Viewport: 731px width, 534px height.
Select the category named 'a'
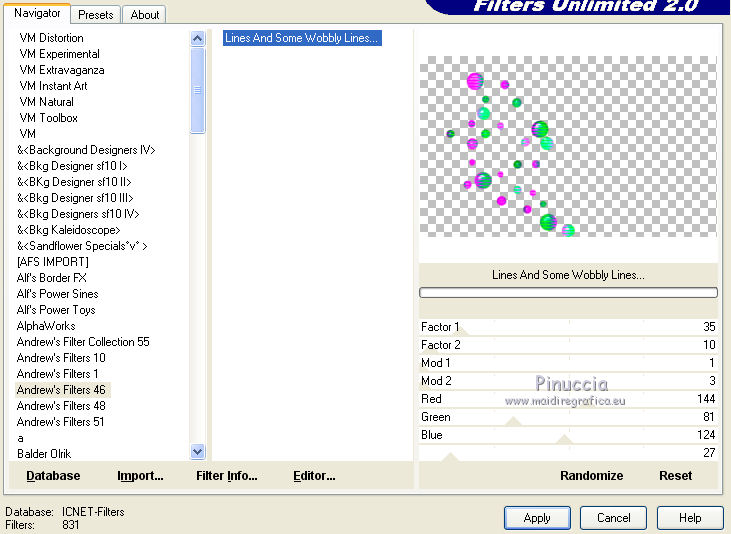[x=20, y=438]
